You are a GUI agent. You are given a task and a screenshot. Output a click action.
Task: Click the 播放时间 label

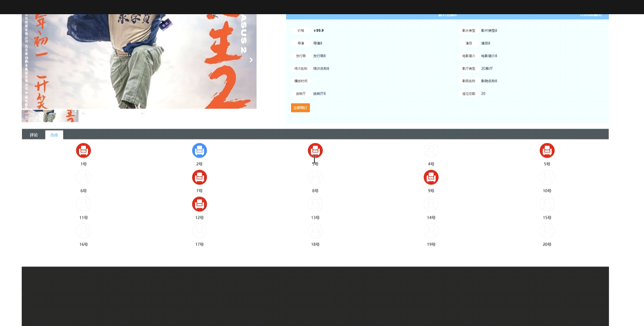point(301,81)
